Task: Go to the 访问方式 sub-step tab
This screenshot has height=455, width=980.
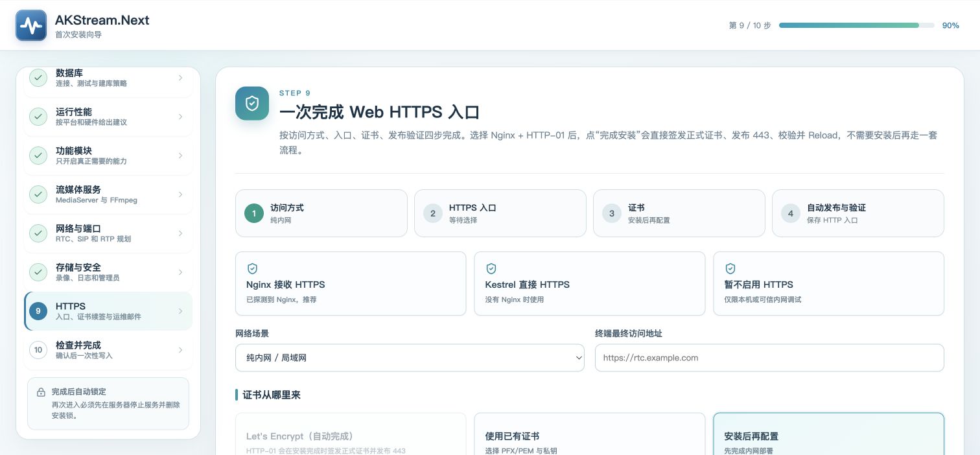Action: point(321,213)
